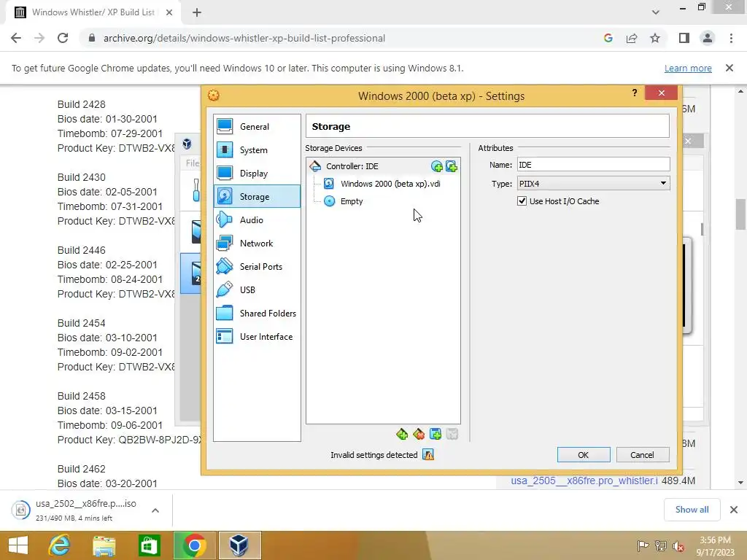Open the Network settings category
The width and height of the screenshot is (747, 560).
257,244
